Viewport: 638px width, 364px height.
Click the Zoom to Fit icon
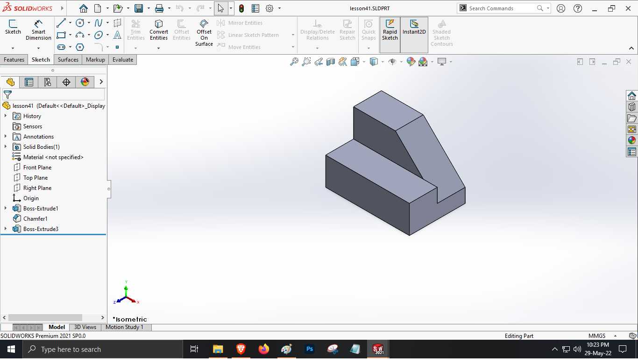[x=294, y=62]
